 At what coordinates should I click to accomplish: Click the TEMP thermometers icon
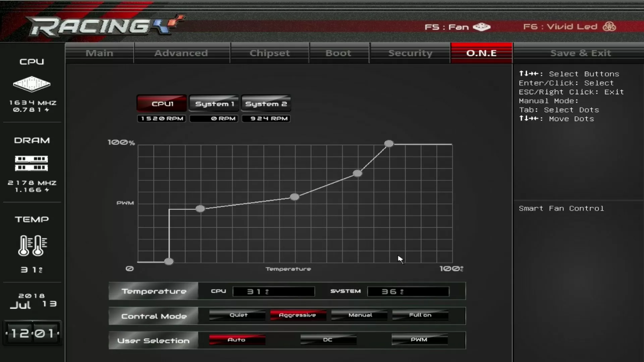[33, 246]
